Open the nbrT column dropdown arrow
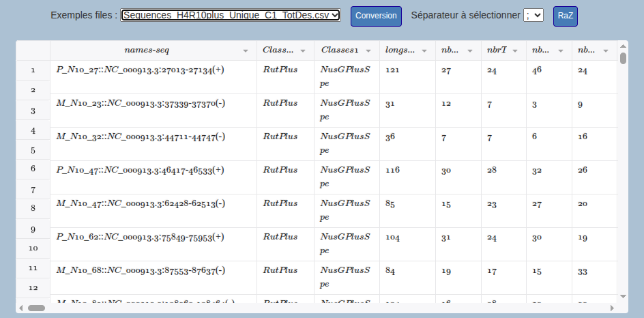 pyautogui.click(x=516, y=51)
